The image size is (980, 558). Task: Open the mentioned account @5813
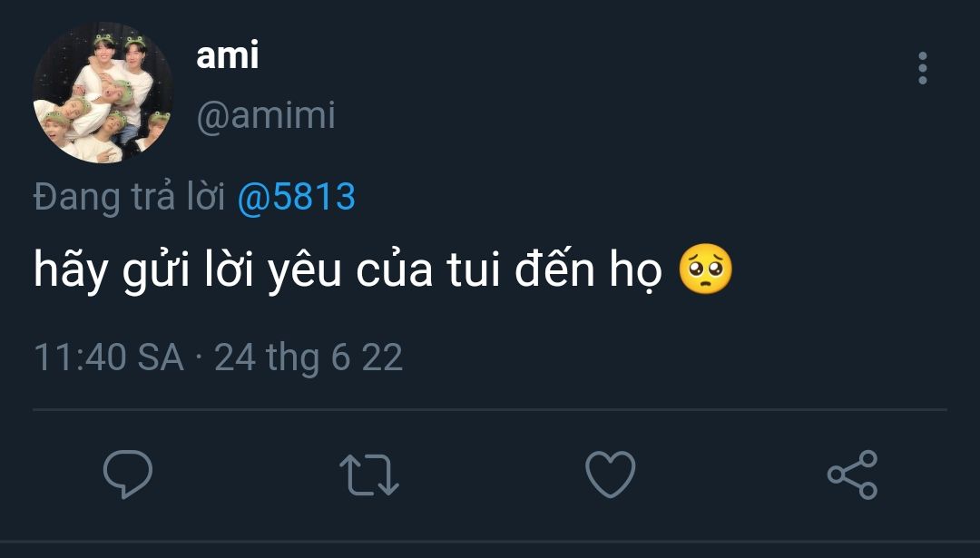point(296,197)
